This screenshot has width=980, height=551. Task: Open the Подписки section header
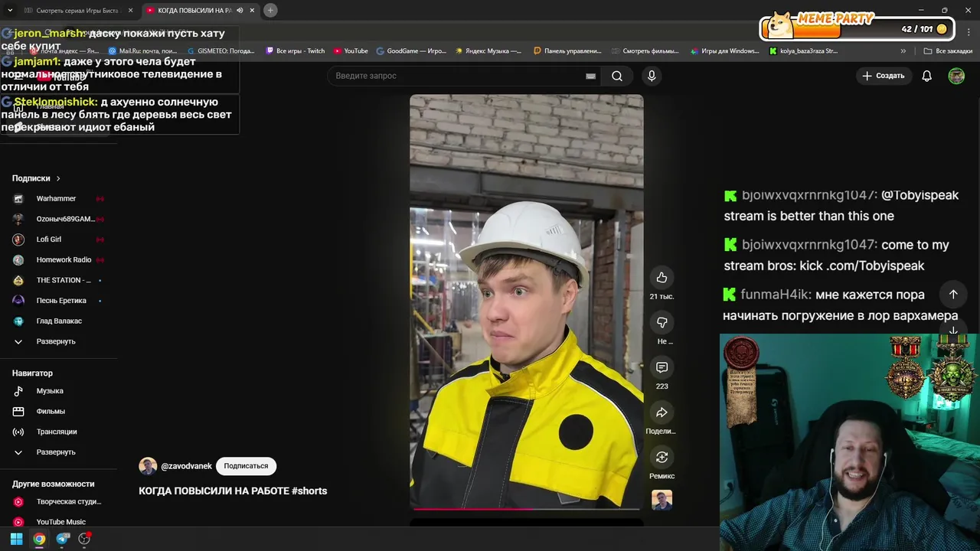(36, 178)
